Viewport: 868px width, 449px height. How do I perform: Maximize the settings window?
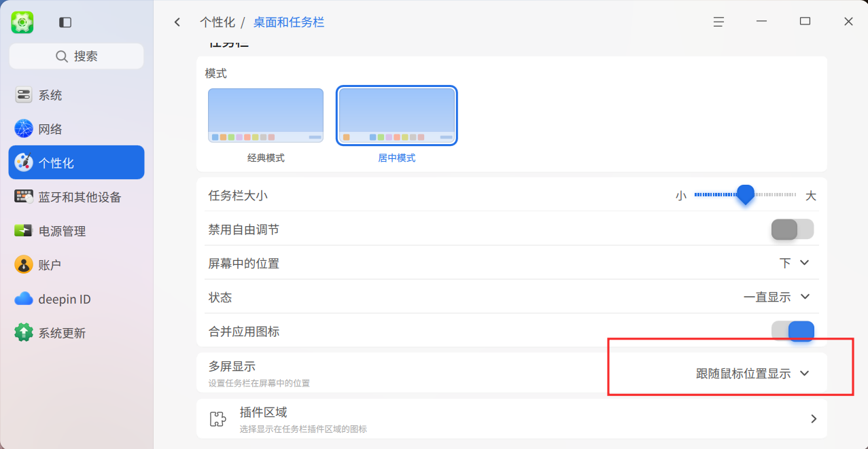click(x=805, y=22)
